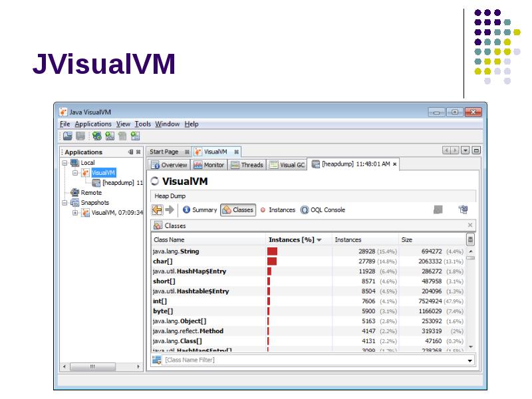The height and width of the screenshot is (399, 532).
Task: Toggle the Classes view button
Action: pyautogui.click(x=238, y=210)
